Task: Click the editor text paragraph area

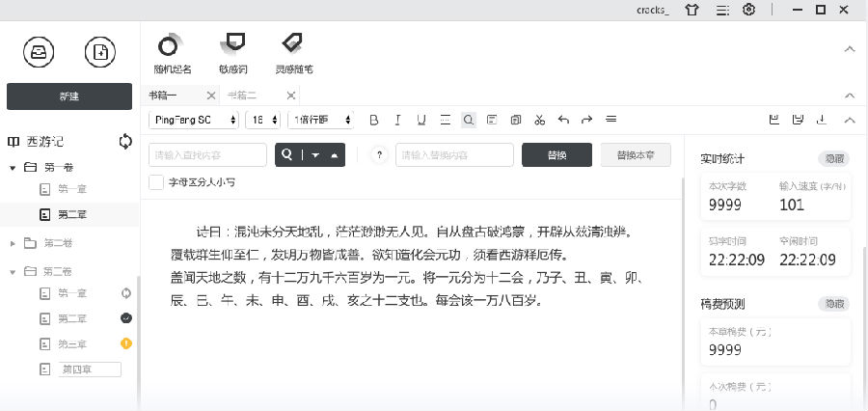Action: pos(407,266)
